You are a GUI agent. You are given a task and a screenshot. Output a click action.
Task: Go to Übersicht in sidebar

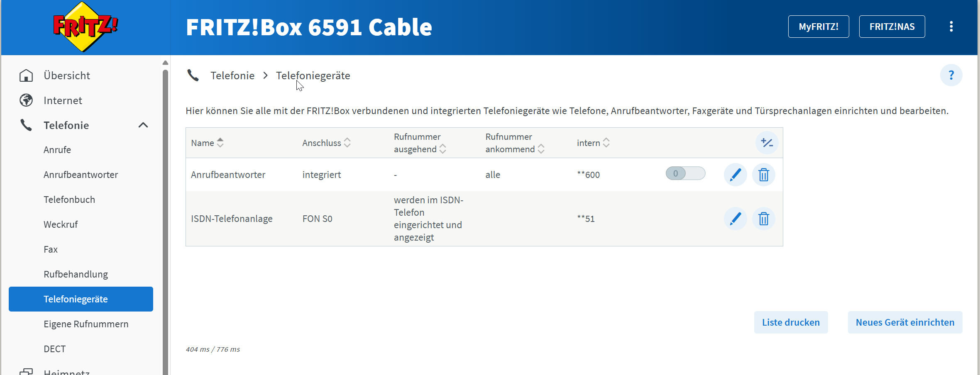point(67,75)
